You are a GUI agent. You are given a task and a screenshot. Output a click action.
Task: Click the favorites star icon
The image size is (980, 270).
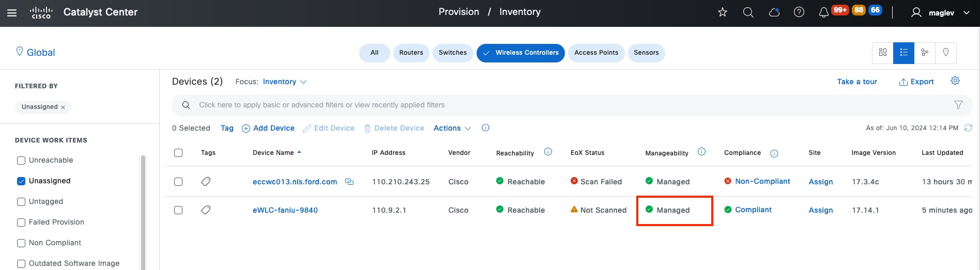(x=723, y=12)
